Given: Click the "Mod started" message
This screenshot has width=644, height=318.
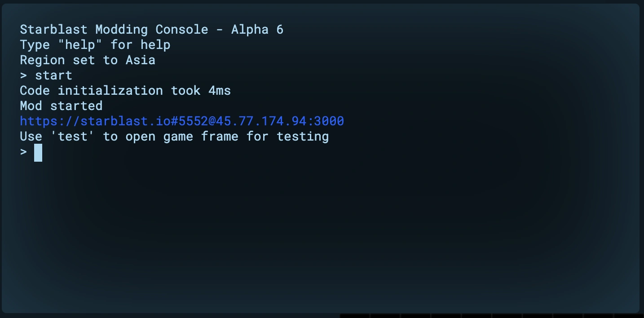Looking at the screenshot, I should pos(61,106).
